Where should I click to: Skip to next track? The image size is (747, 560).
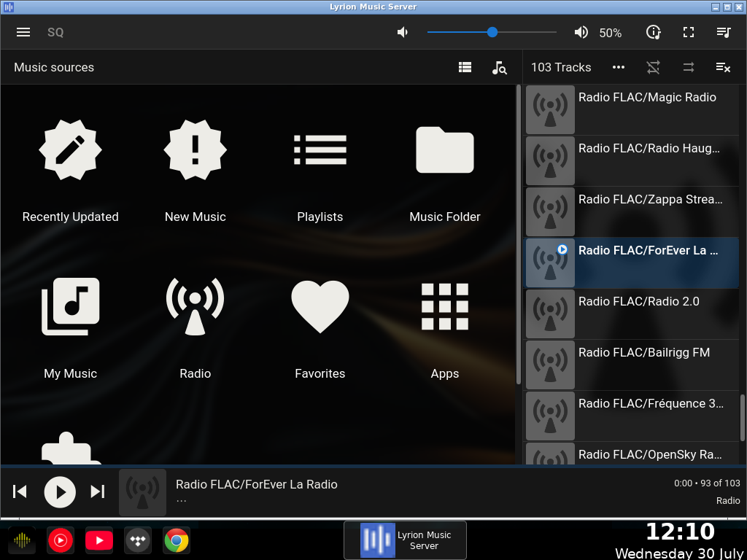pyautogui.click(x=97, y=491)
